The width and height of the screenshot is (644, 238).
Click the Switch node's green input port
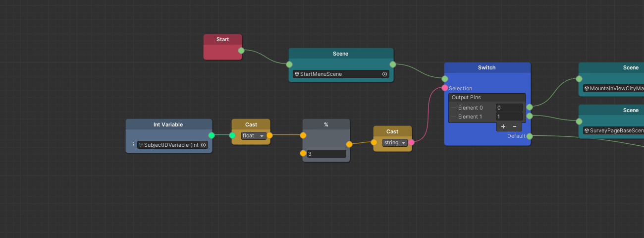click(x=445, y=79)
